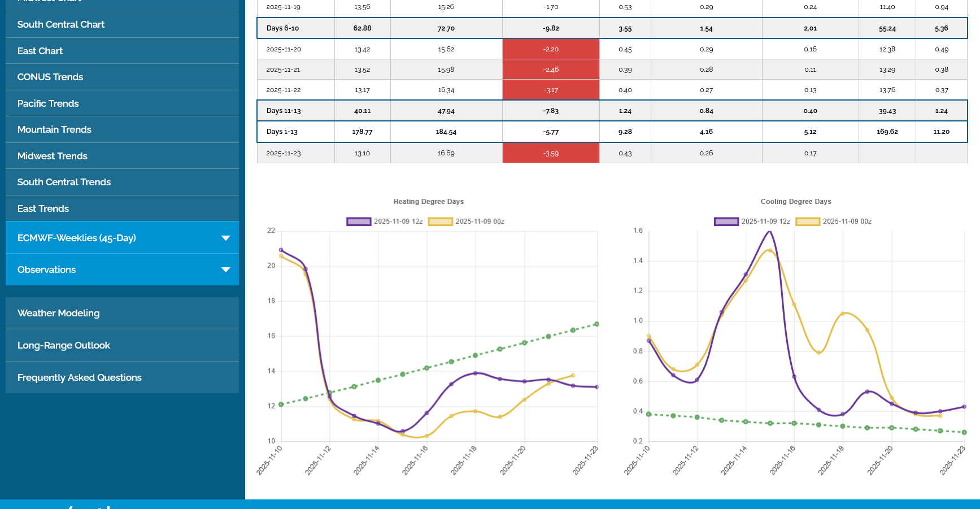
Task: Select the Days 6-10 summary row
Action: (282, 28)
